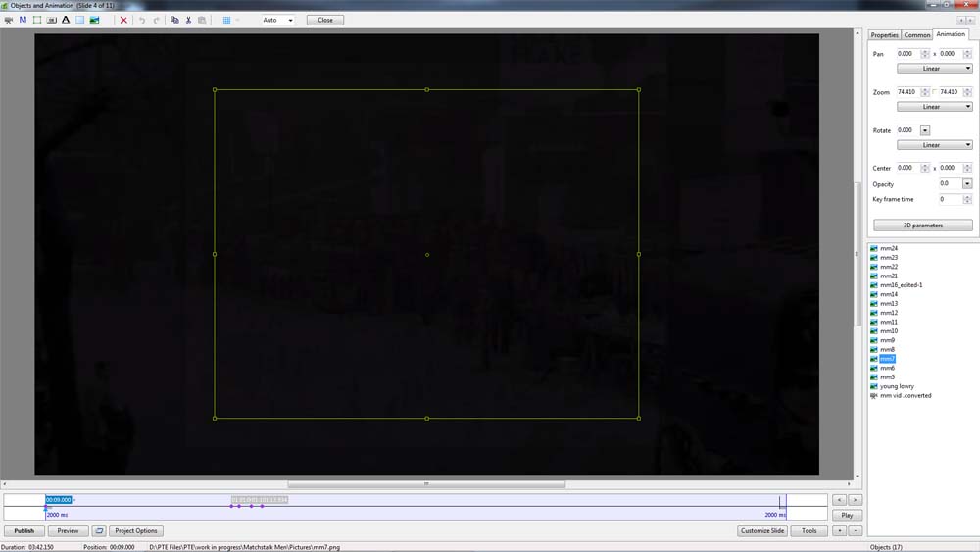Open the Rotate value dropdown arrow

pyautogui.click(x=925, y=130)
